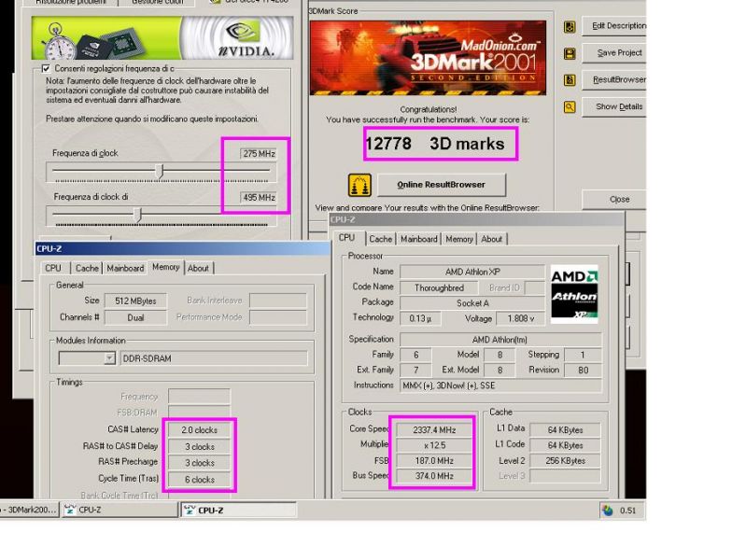Viewport: 746px width, 560px height.
Task: Open the Modules Information dropdown
Action: coord(109,358)
